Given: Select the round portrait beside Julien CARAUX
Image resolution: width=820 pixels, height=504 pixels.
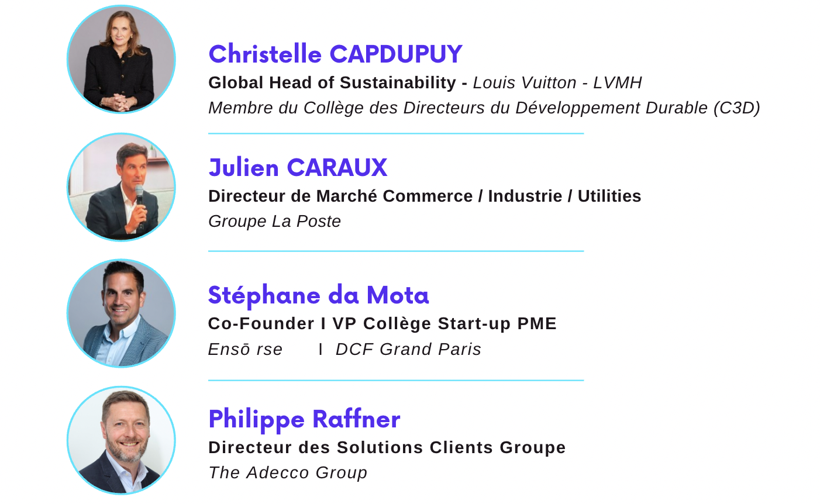Looking at the screenshot, I should click(121, 187).
